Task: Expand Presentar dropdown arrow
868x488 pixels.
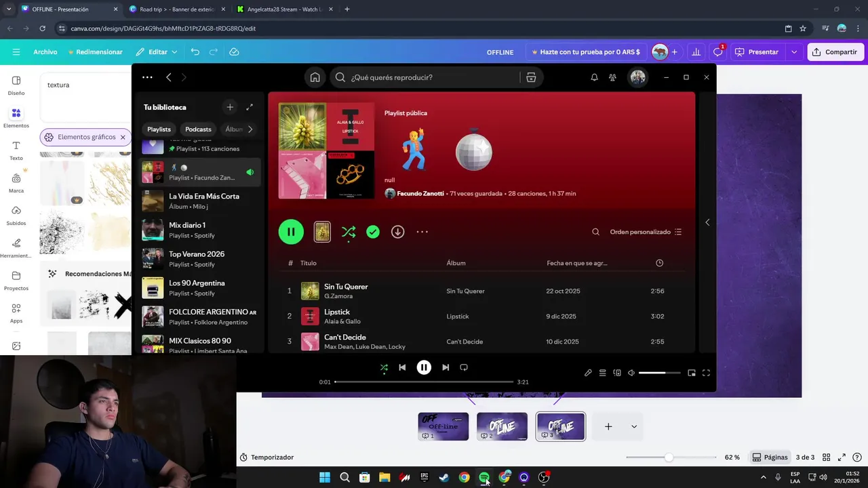Action: point(794,52)
